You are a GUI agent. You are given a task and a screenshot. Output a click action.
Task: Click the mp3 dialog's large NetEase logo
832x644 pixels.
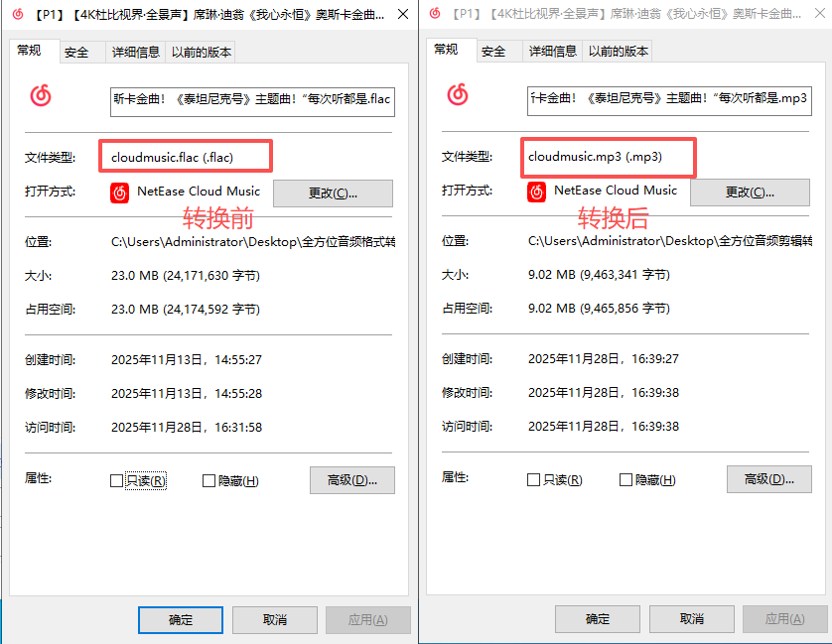pyautogui.click(x=458, y=94)
